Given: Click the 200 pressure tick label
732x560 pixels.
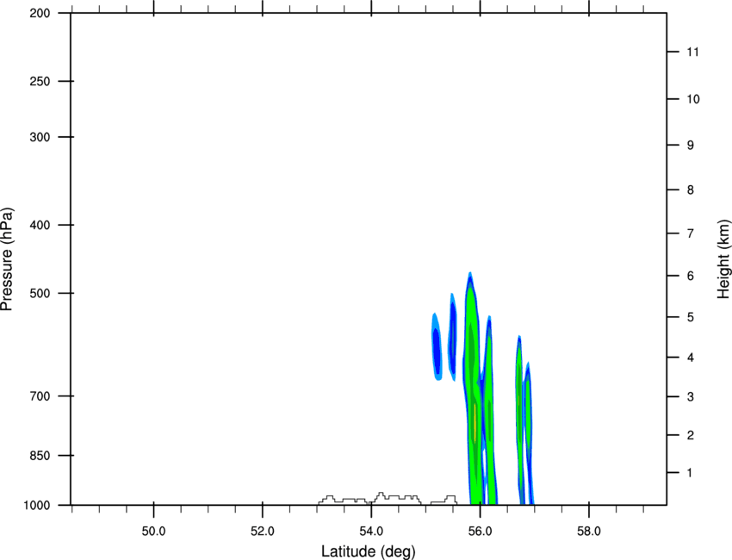Looking at the screenshot, I should point(40,13).
